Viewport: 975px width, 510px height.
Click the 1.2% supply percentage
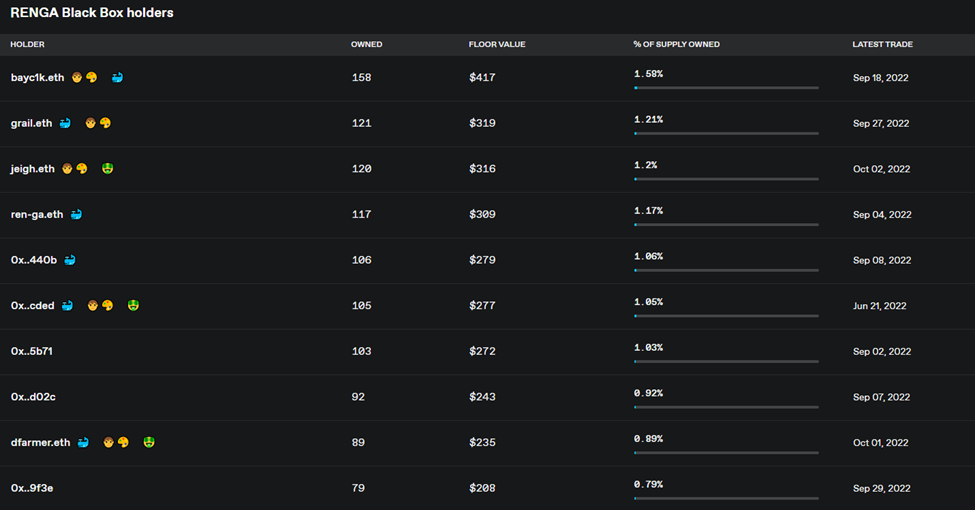pyautogui.click(x=645, y=165)
